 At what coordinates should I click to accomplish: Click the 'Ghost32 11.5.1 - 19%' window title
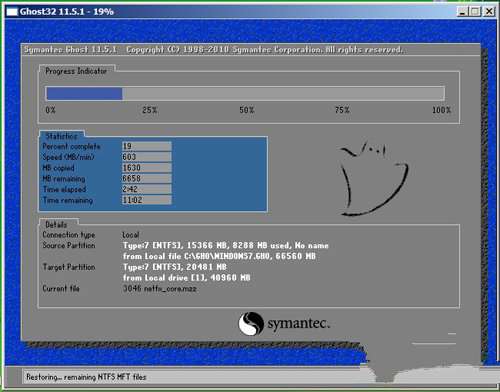[67, 12]
